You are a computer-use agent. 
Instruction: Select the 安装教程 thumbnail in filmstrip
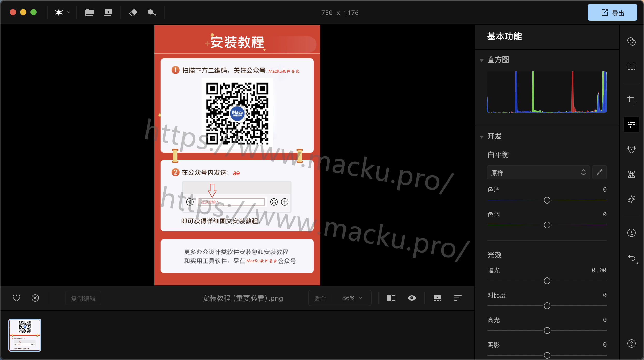pyautogui.click(x=25, y=335)
